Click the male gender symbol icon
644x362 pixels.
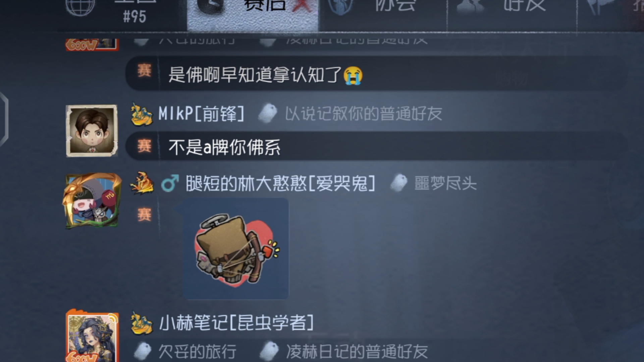[170, 183]
